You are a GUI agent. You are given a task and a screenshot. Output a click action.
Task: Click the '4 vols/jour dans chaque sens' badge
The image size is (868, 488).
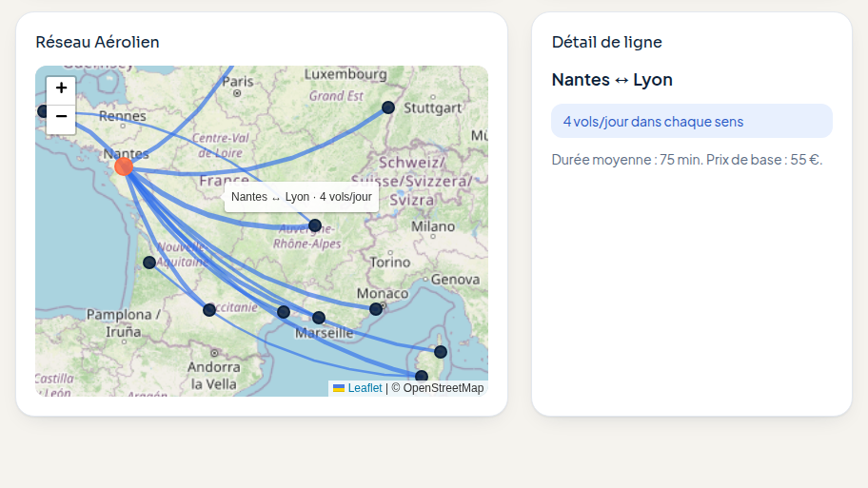692,121
